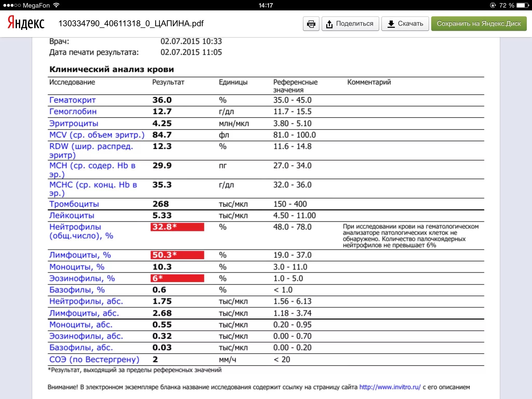Open the http://www.invitro.ru/ link
This screenshot has width=532, height=399.
[390, 387]
